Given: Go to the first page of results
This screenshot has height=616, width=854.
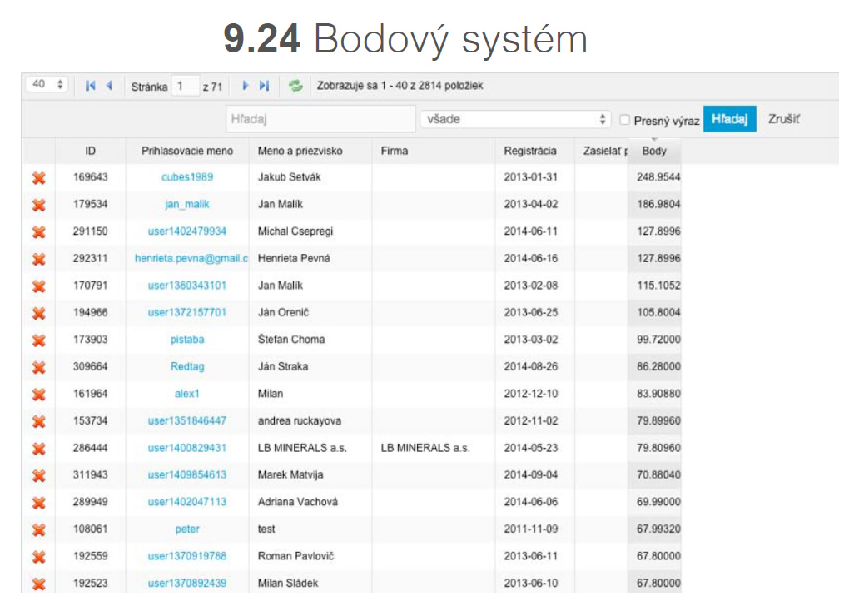Looking at the screenshot, I should [91, 86].
